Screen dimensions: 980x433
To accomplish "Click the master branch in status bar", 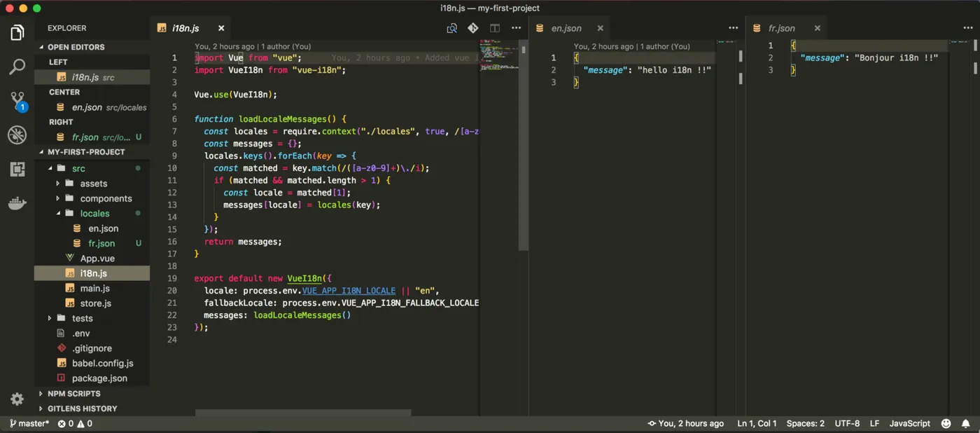I will point(29,423).
